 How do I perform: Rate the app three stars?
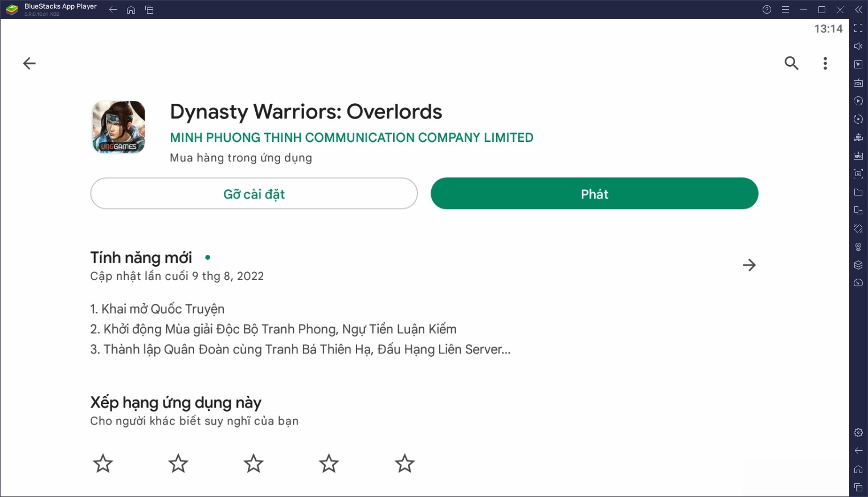253,463
